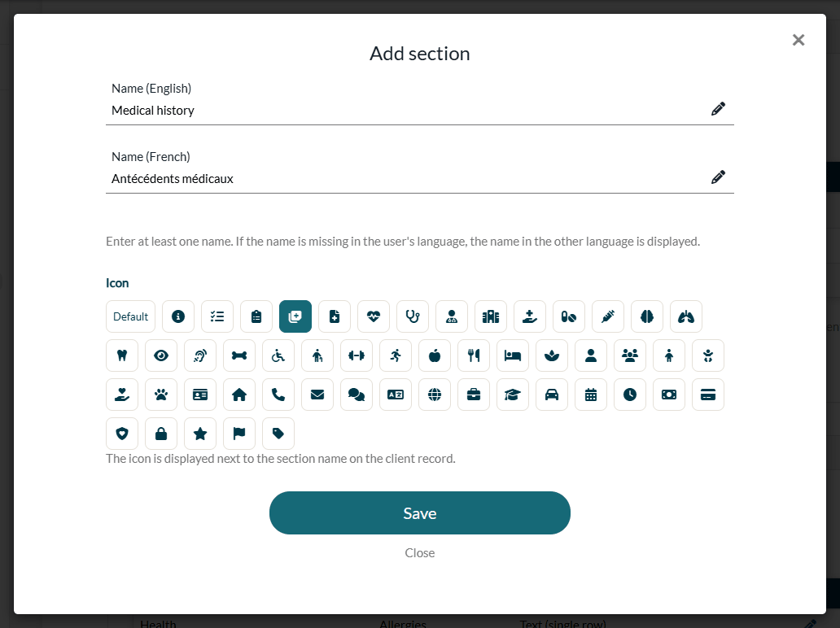
Task: Choose the graduation cap icon
Action: (x=513, y=395)
